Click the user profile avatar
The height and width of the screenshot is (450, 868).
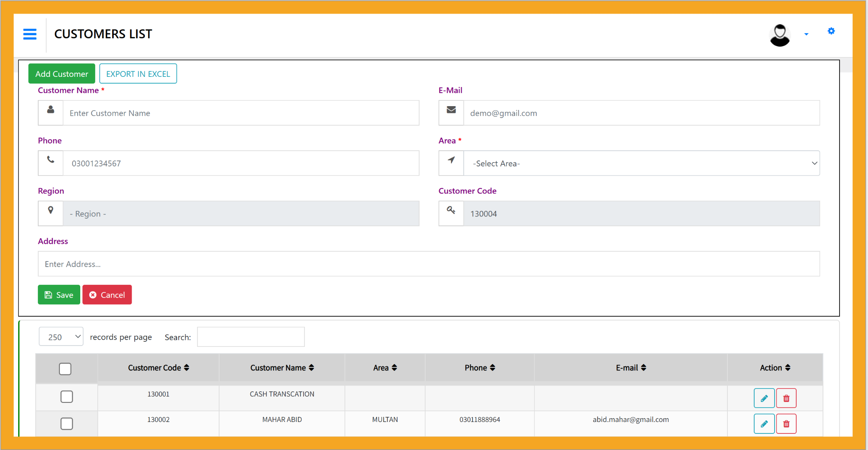(779, 35)
